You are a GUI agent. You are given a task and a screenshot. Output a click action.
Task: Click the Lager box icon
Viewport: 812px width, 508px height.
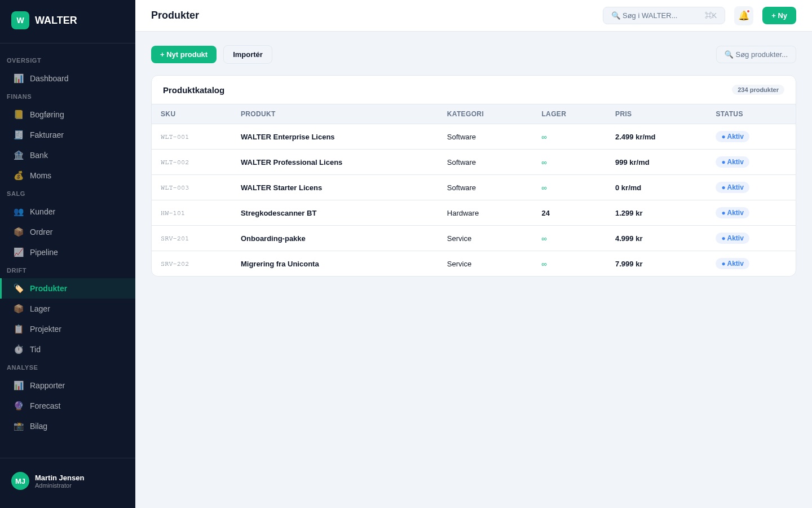[19, 309]
